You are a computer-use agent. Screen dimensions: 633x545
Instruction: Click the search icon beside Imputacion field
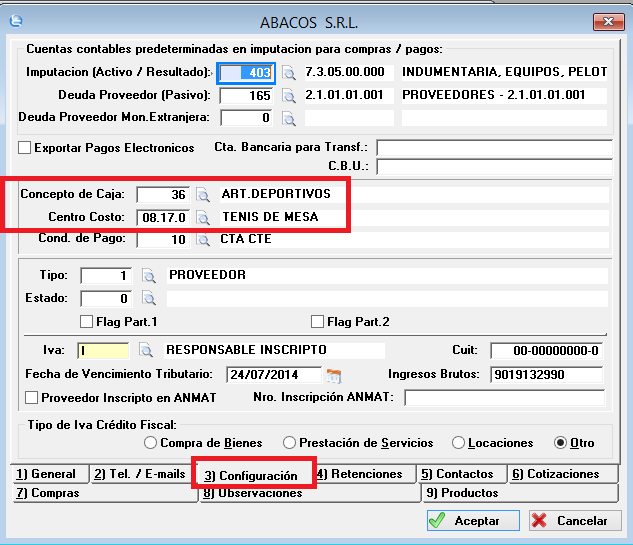(x=289, y=73)
